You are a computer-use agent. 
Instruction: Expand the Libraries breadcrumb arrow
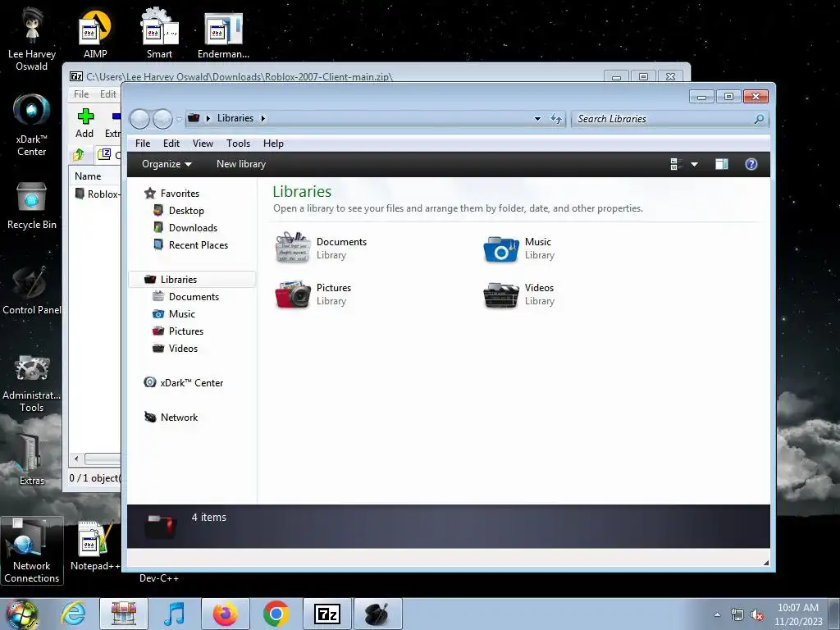[263, 118]
